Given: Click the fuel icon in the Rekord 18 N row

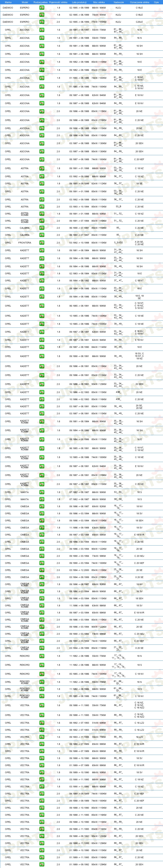Looking at the screenshot, I should pyautogui.click(x=41, y=656).
